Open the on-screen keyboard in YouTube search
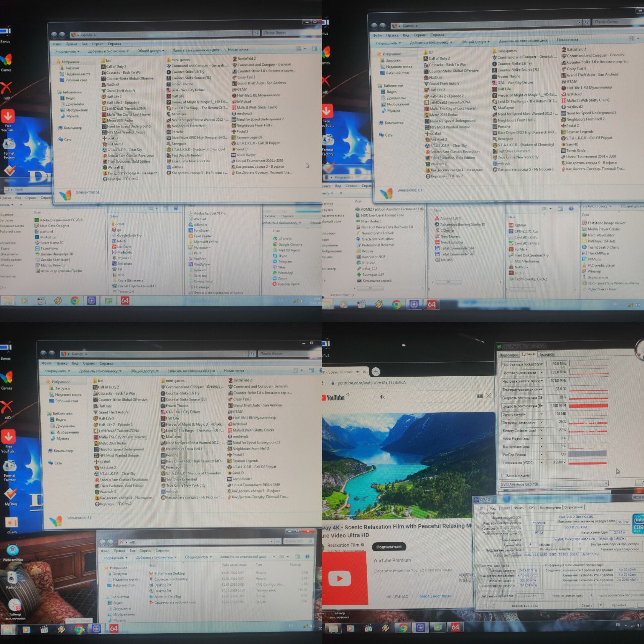 click(480, 396)
